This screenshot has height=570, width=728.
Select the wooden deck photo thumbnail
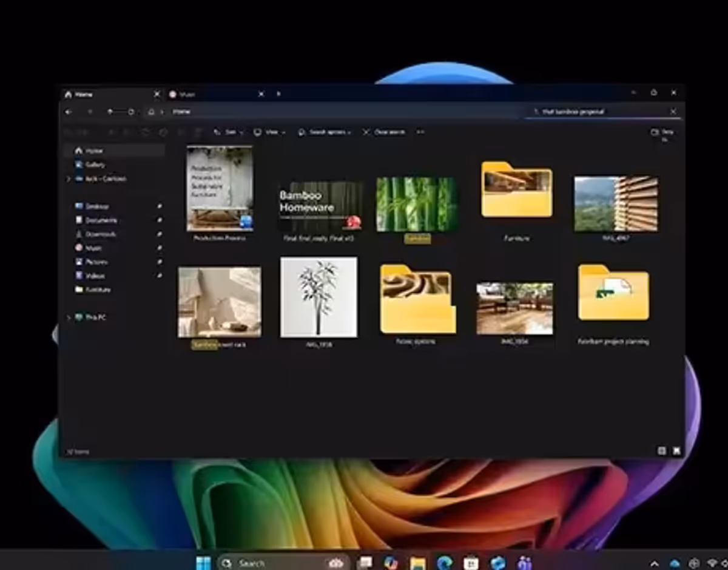coord(514,308)
